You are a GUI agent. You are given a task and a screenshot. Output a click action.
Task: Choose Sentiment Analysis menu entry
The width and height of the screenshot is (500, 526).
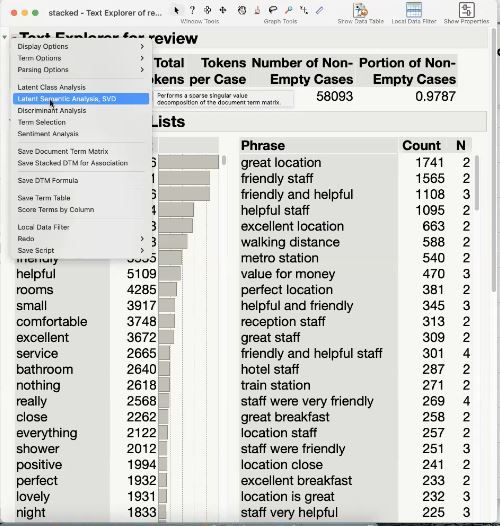[81, 134]
